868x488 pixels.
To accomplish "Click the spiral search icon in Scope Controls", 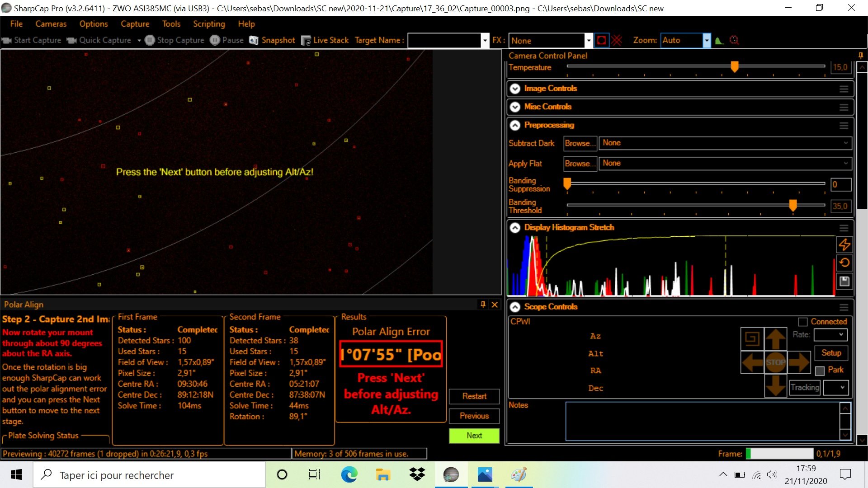I will coord(752,339).
